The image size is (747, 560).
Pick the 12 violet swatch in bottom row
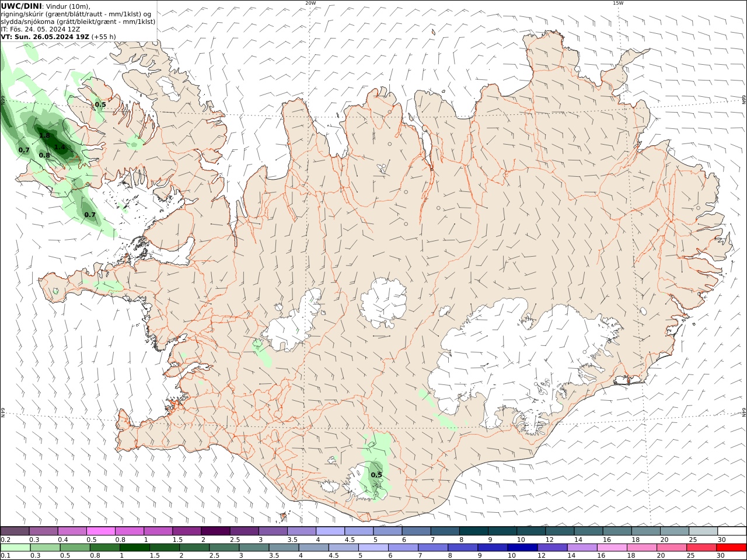552,548
